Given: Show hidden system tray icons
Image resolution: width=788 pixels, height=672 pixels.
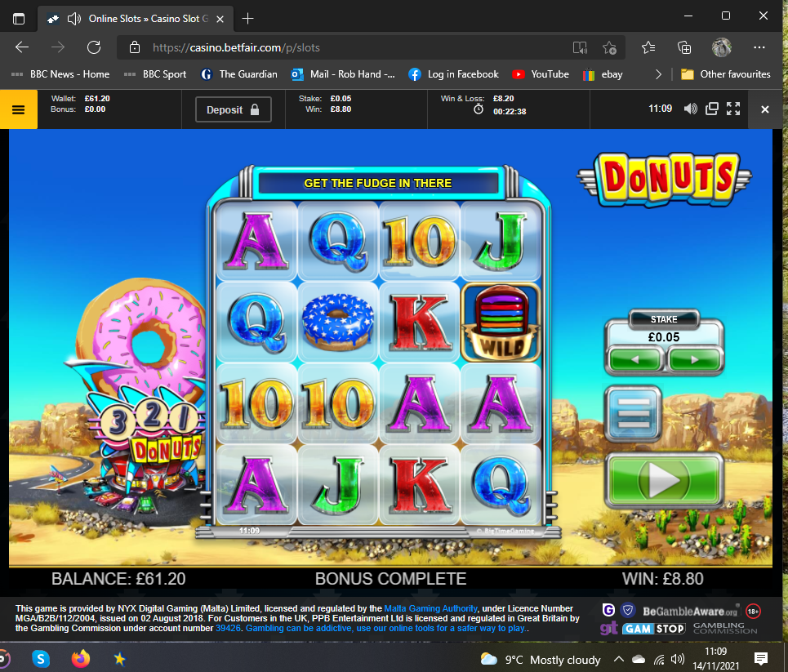Looking at the screenshot, I should coord(619,659).
